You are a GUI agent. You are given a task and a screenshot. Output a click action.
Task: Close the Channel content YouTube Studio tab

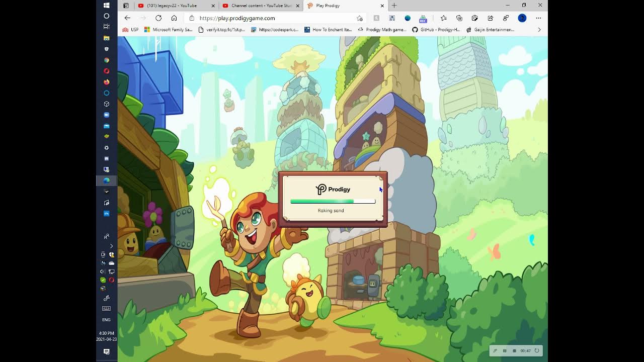(x=298, y=6)
